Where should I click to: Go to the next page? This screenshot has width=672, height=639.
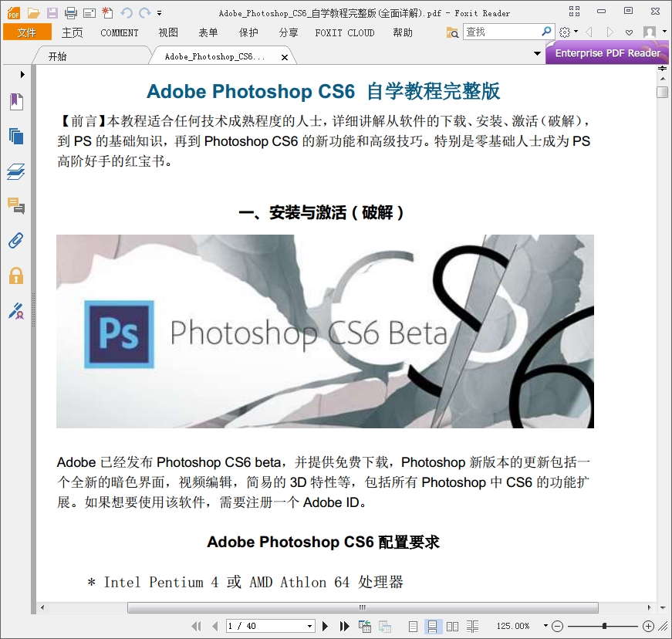(x=325, y=626)
